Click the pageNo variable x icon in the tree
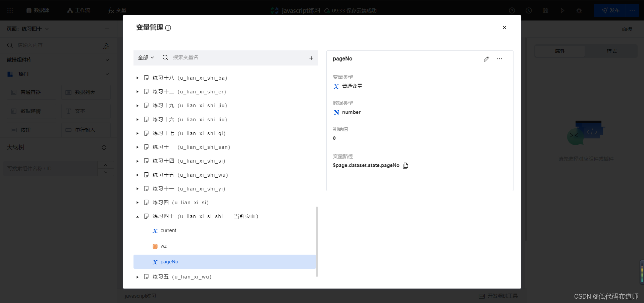Screen dimensions: 644x303 tap(155, 262)
